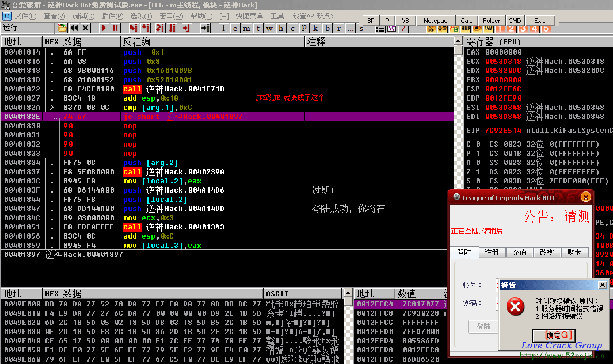Launch Calc from the toolbar button
Screen dimensions: 613x364
[466, 21]
